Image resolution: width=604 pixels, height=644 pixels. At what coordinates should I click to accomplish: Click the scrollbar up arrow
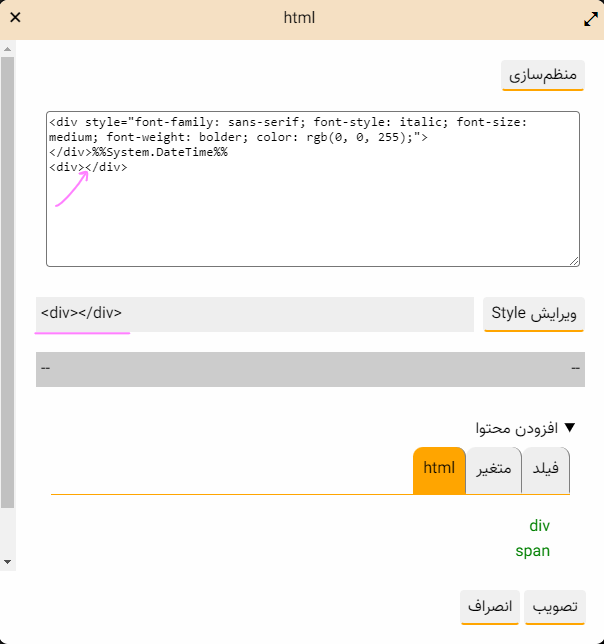click(8, 48)
